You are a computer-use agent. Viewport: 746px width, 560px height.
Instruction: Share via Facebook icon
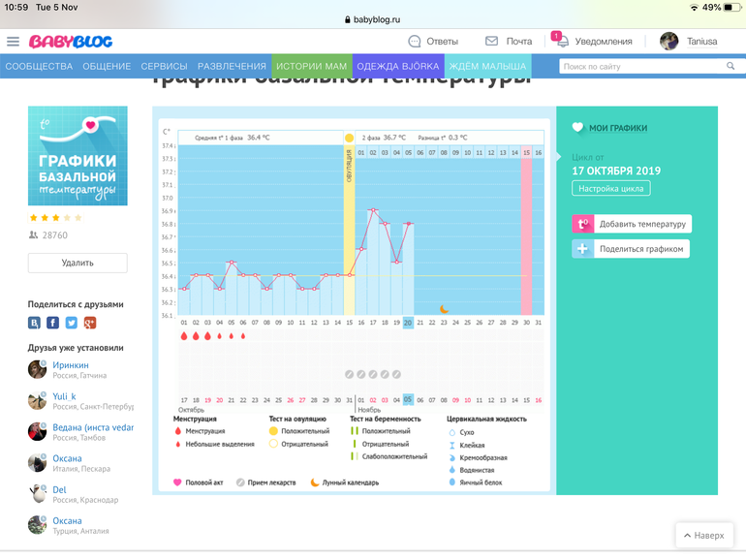(52, 323)
